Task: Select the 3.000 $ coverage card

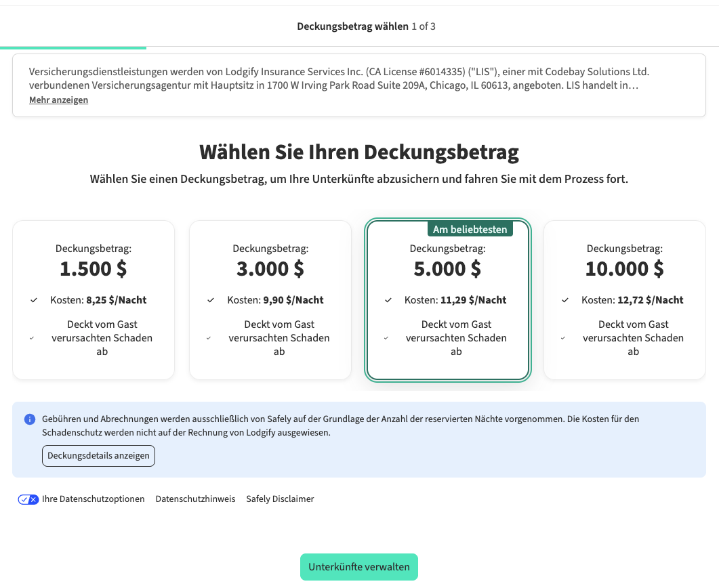Action: [x=270, y=299]
